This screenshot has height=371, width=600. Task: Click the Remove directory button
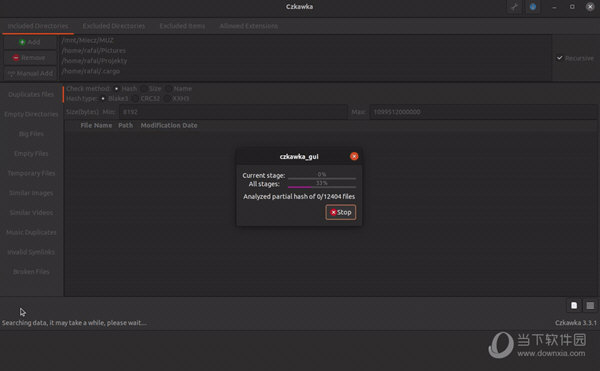point(30,58)
